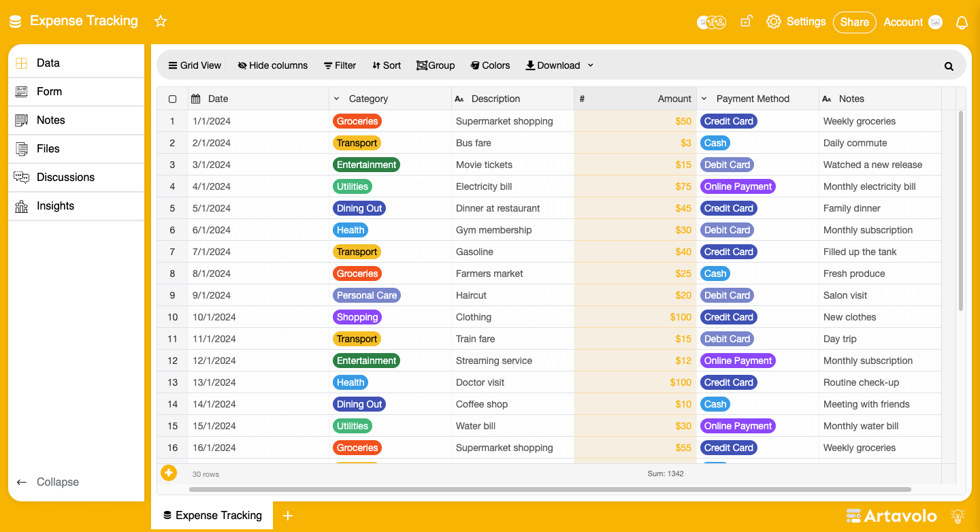The image size is (980, 532).
Task: Expand the Category column dropdown arrow
Action: pyautogui.click(x=337, y=99)
